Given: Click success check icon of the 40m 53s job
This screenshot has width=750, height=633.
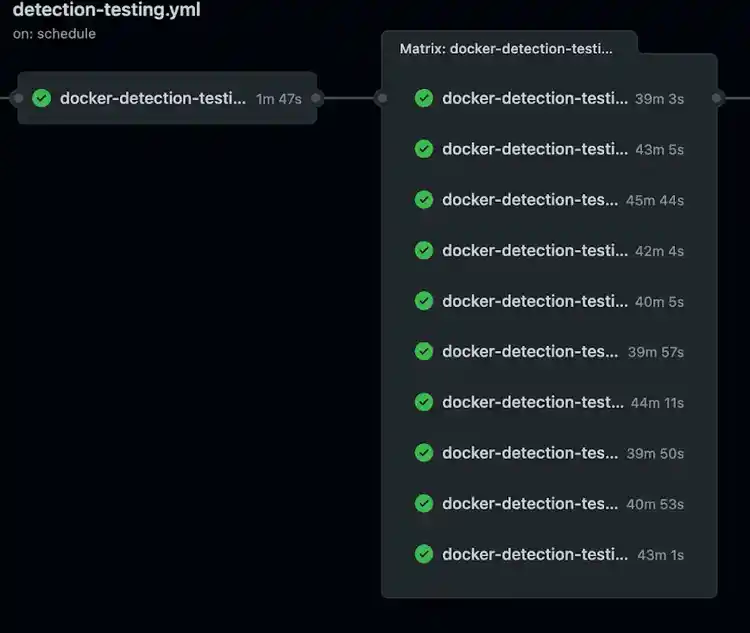Looking at the screenshot, I should 424,504.
